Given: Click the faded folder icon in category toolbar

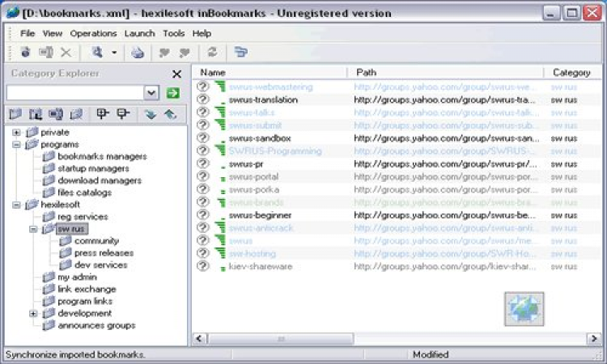Looking at the screenshot, I should [x=76, y=114].
